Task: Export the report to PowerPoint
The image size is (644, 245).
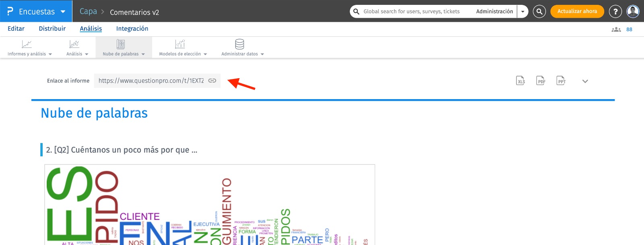Action: point(561,81)
